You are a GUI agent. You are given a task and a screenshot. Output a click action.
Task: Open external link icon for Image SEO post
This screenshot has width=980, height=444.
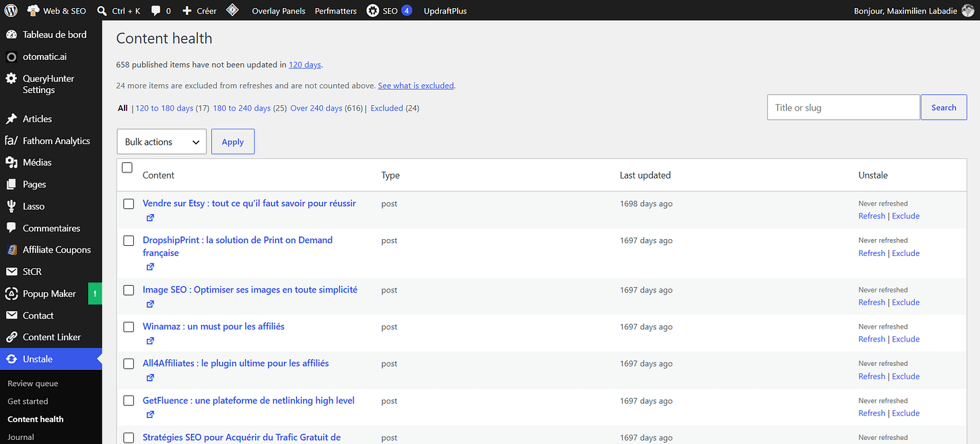point(150,304)
